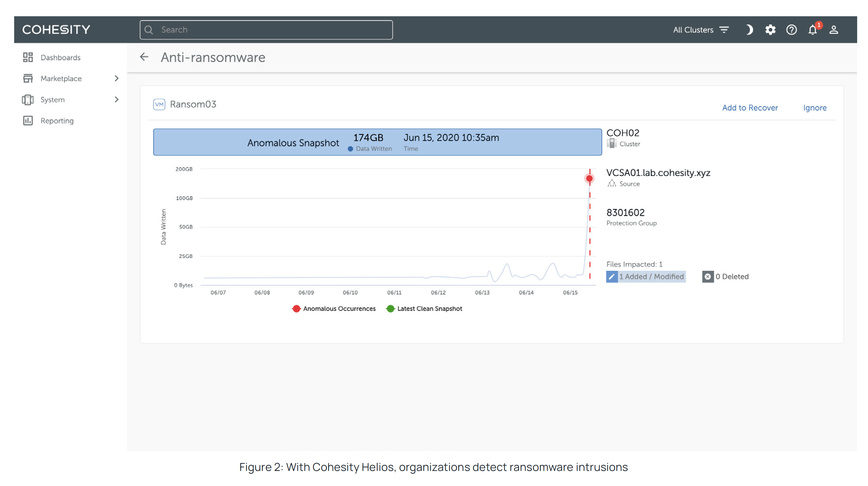
Task: Toggle Anomalous Occurrences legend item
Action: click(x=334, y=309)
